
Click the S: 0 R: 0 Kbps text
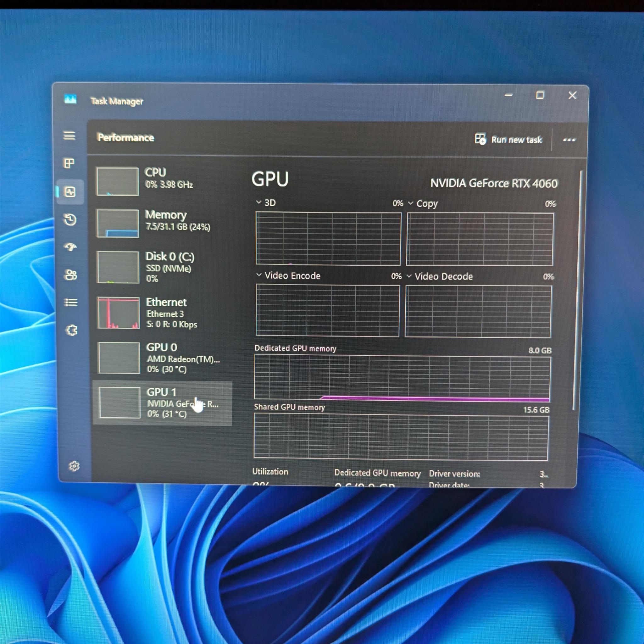tap(172, 324)
